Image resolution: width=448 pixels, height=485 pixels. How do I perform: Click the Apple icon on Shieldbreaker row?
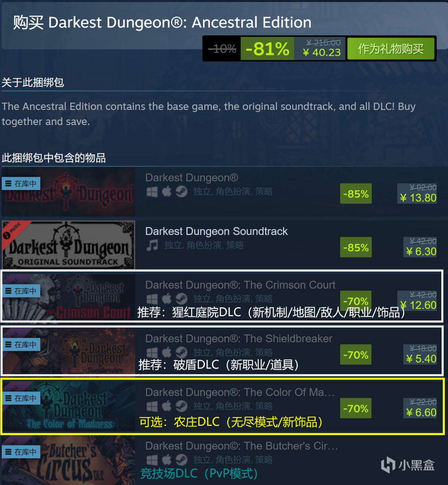167,352
